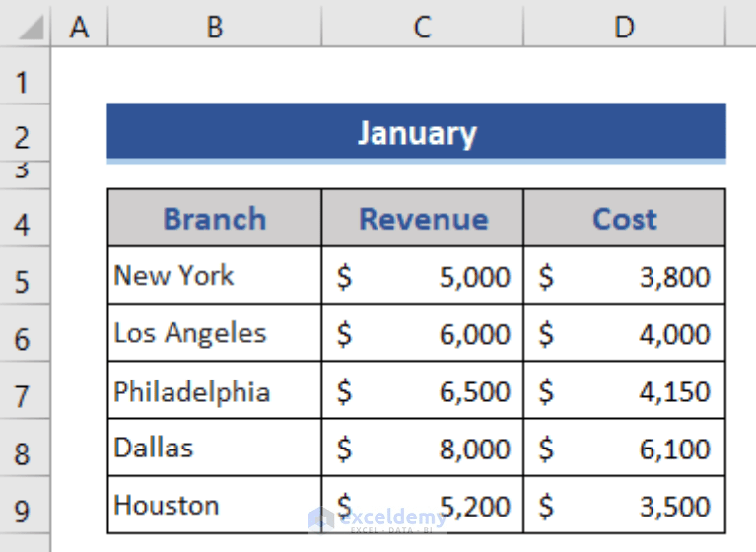Select the New York cell
The image size is (756, 552).
pos(215,275)
